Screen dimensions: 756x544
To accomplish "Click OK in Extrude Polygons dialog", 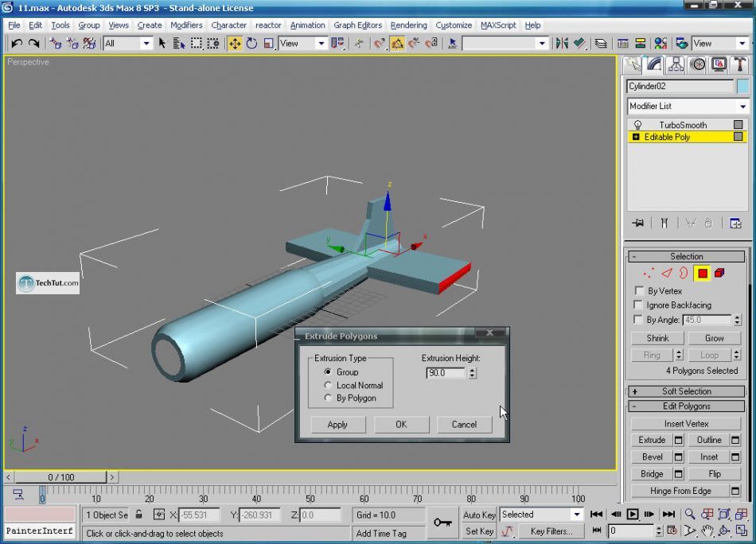I will point(401,425).
